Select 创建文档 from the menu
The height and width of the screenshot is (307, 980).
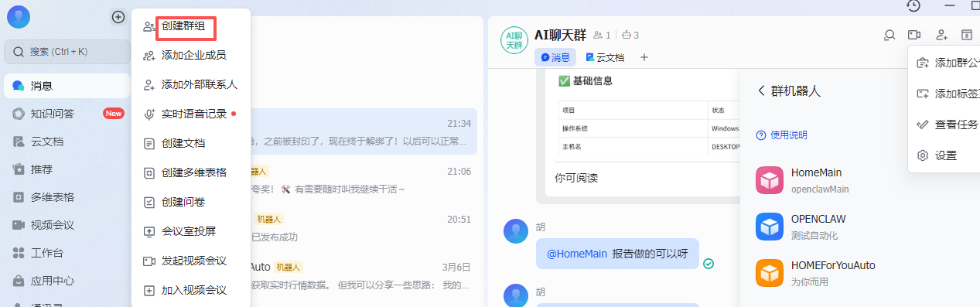(191, 143)
